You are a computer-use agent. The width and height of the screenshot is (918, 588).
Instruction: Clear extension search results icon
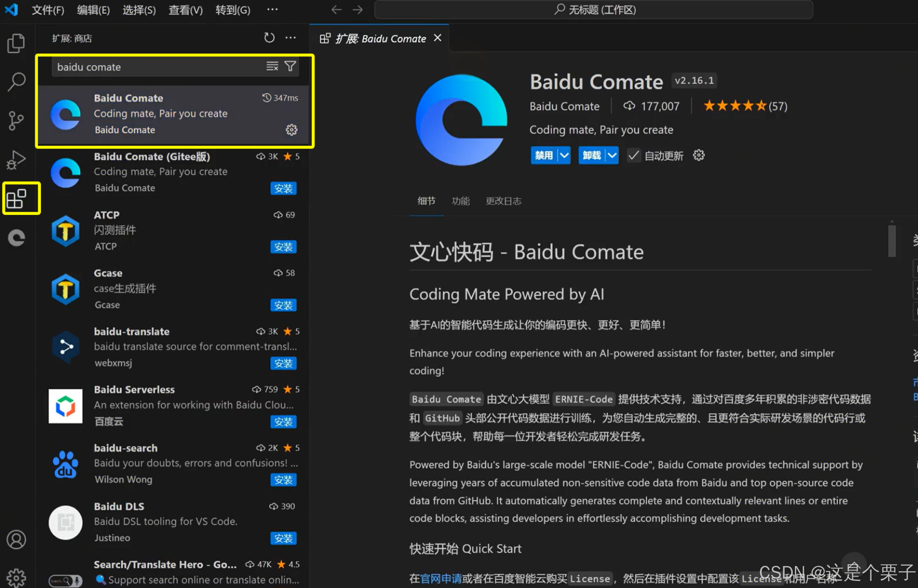[272, 67]
